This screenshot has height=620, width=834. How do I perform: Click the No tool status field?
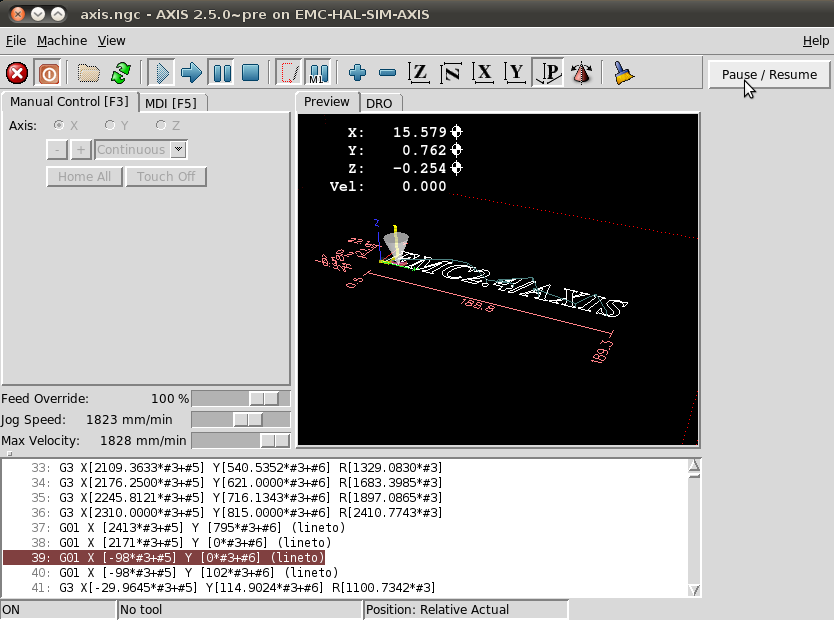(x=239, y=609)
